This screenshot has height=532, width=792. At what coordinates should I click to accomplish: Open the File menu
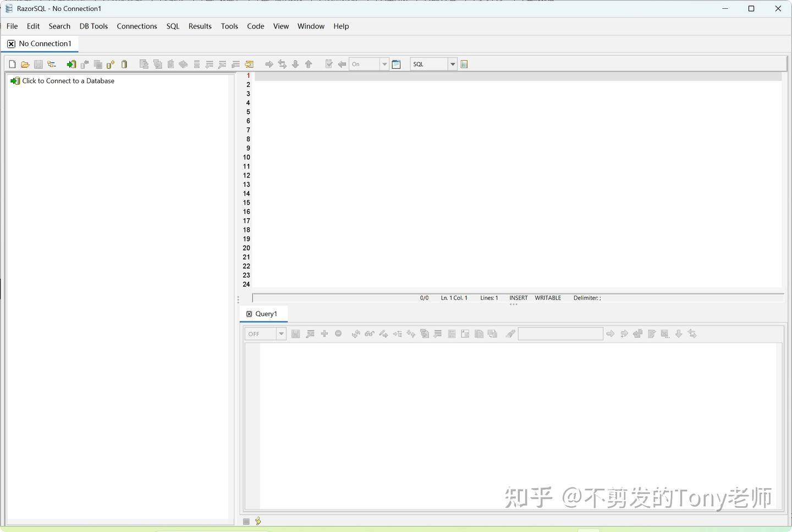pyautogui.click(x=12, y=26)
